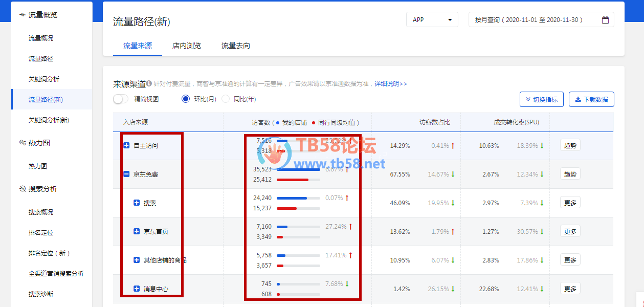Click the 按月查询 date range field
This screenshot has width=644, height=307.
pyautogui.click(x=535, y=20)
